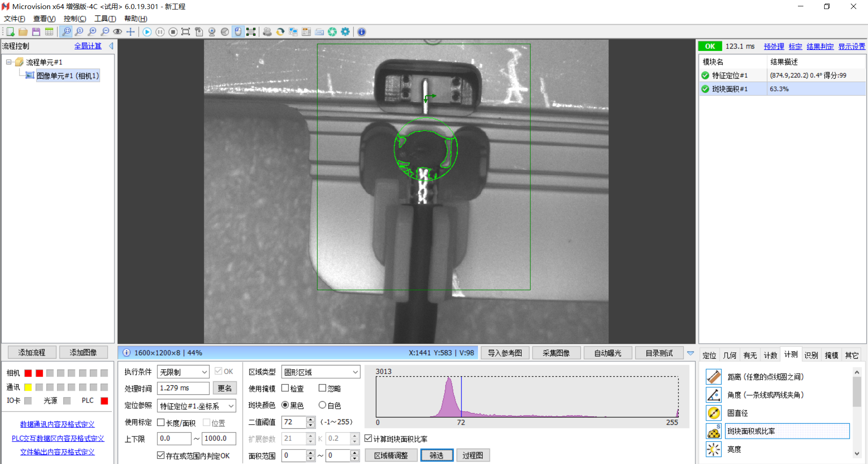The image size is (868, 464).
Task: Click the green table grid toolbar icon
Action: [x=49, y=32]
